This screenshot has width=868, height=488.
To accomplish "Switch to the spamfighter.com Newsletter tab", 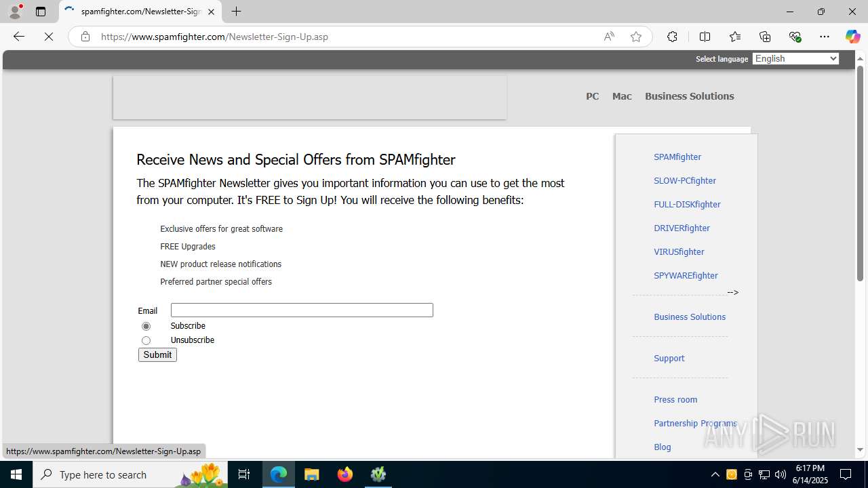I will 140,12.
